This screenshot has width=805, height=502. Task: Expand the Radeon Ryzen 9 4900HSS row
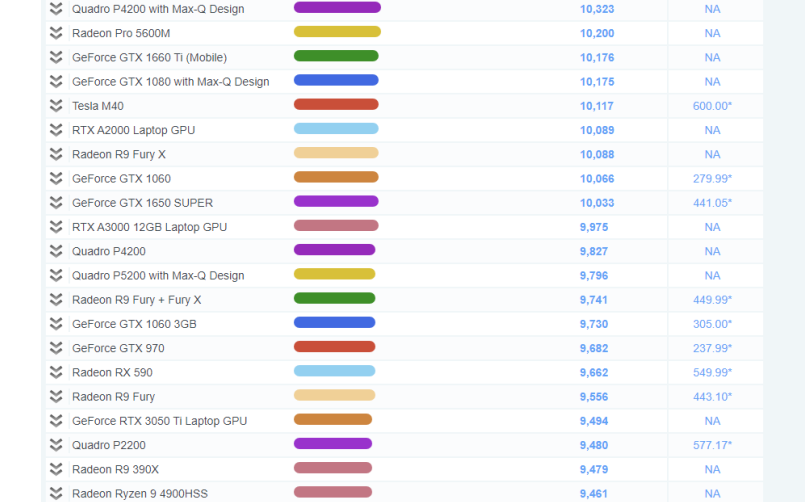tap(56, 493)
